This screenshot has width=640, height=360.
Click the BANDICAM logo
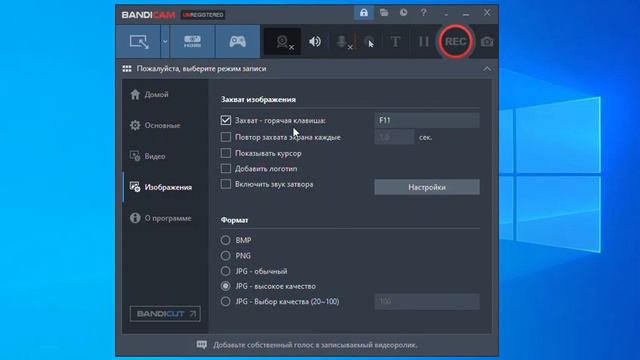click(x=148, y=15)
